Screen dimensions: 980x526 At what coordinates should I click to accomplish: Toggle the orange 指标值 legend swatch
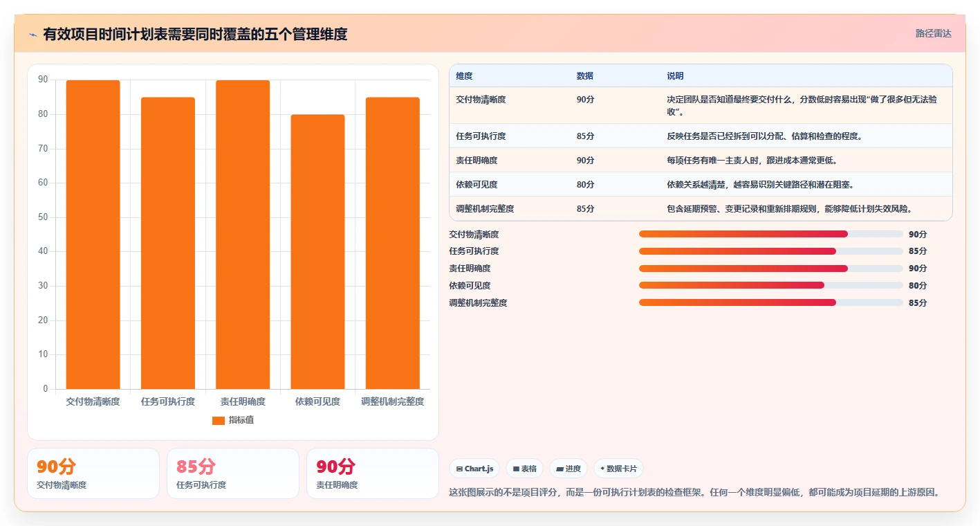tap(219, 420)
